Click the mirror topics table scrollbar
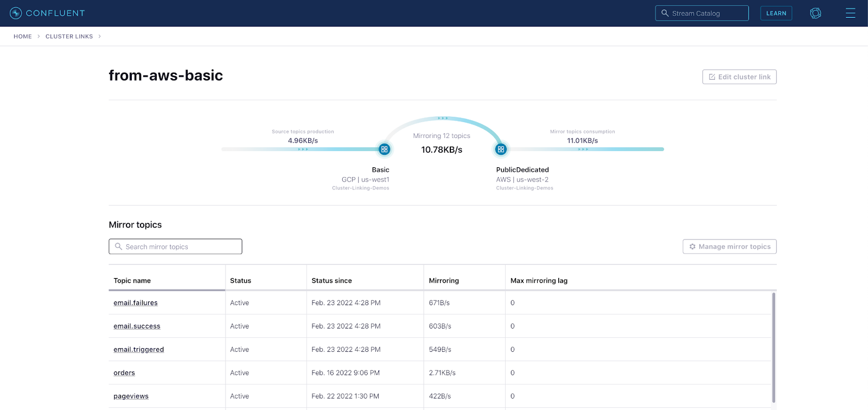Image resolution: width=868 pixels, height=410 pixels. (x=774, y=348)
